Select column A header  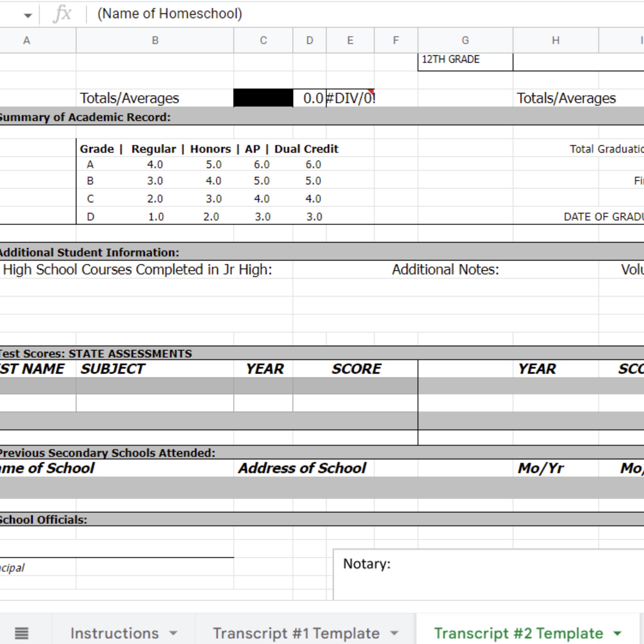(27, 40)
